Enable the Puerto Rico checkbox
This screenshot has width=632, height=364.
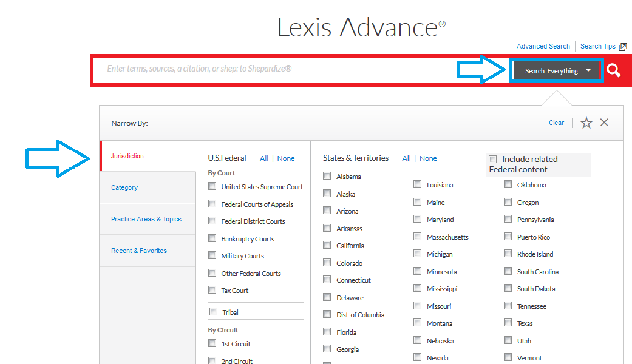tap(508, 237)
